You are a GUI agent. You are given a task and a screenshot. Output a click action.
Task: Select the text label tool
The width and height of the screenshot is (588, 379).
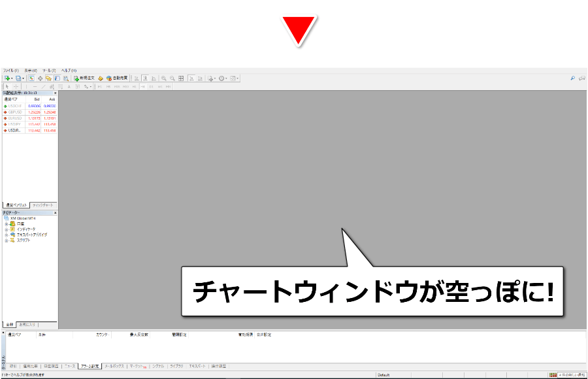tap(78, 87)
